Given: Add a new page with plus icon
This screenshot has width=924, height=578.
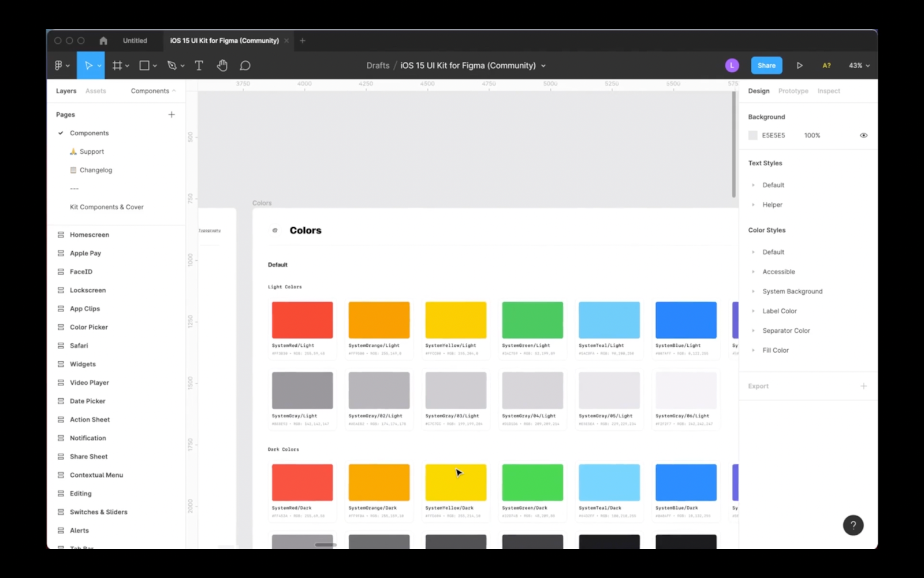Looking at the screenshot, I should tap(172, 114).
